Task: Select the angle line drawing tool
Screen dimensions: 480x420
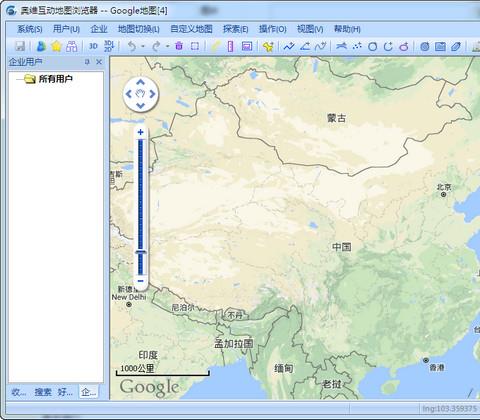Action: [x=305, y=46]
